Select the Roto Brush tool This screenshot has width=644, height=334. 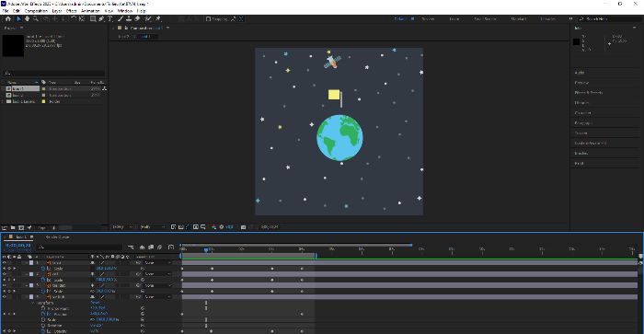pos(148,19)
